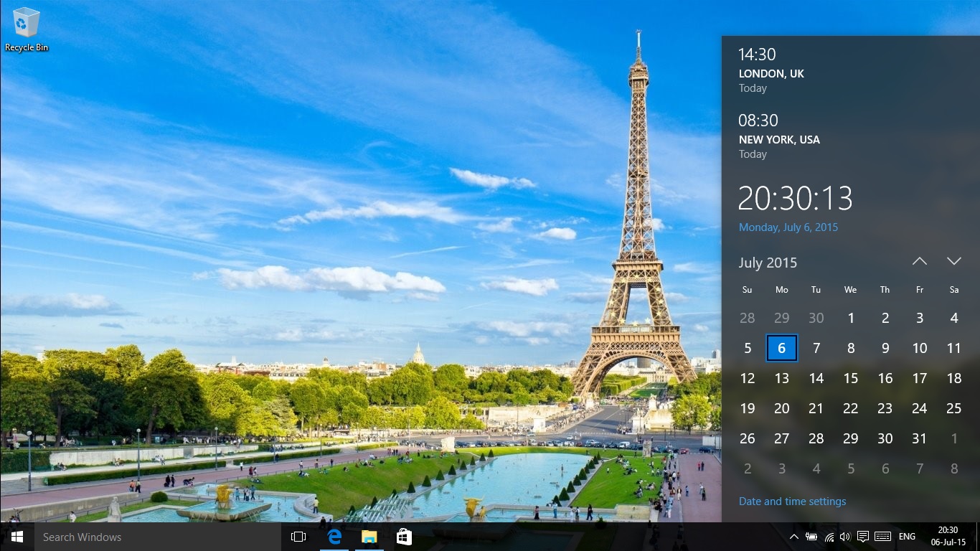Viewport: 980px width, 551px height.
Task: Click the Search Windows box
Action: point(156,537)
